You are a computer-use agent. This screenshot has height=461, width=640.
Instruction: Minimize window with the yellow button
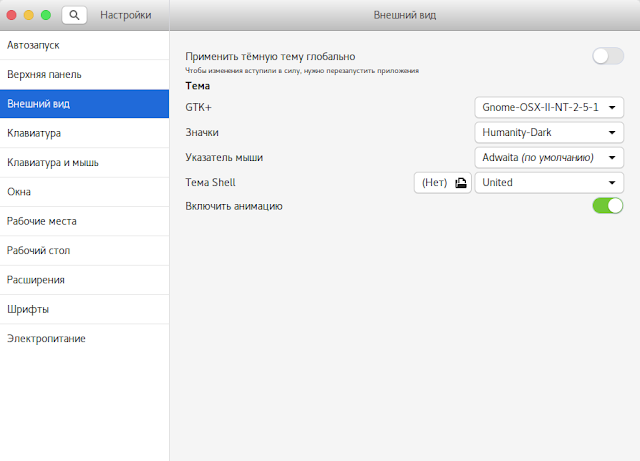coord(29,15)
